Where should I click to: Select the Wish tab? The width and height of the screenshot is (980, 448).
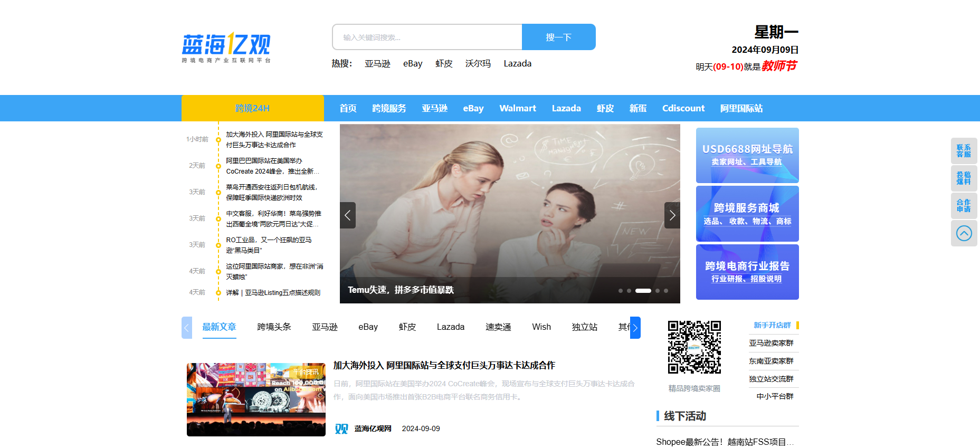pos(541,327)
